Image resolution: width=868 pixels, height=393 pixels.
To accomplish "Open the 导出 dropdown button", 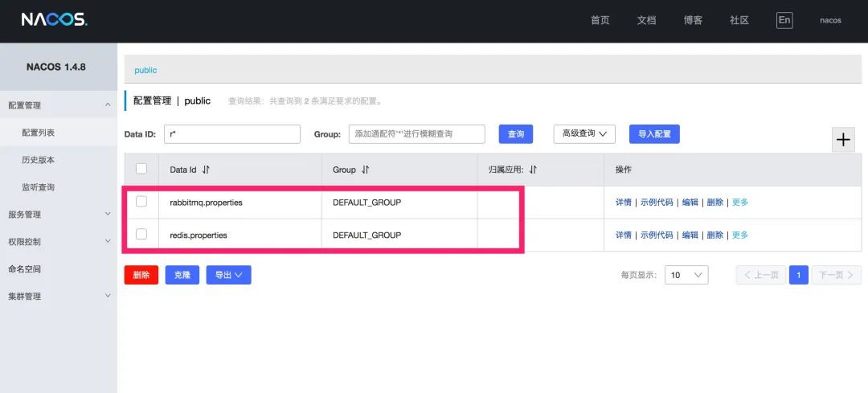I will pos(228,275).
